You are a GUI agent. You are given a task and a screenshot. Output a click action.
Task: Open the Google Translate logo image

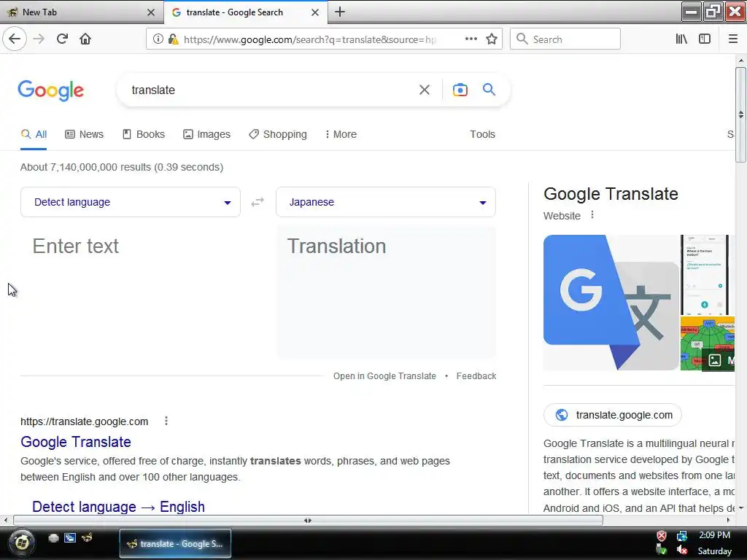pyautogui.click(x=611, y=303)
